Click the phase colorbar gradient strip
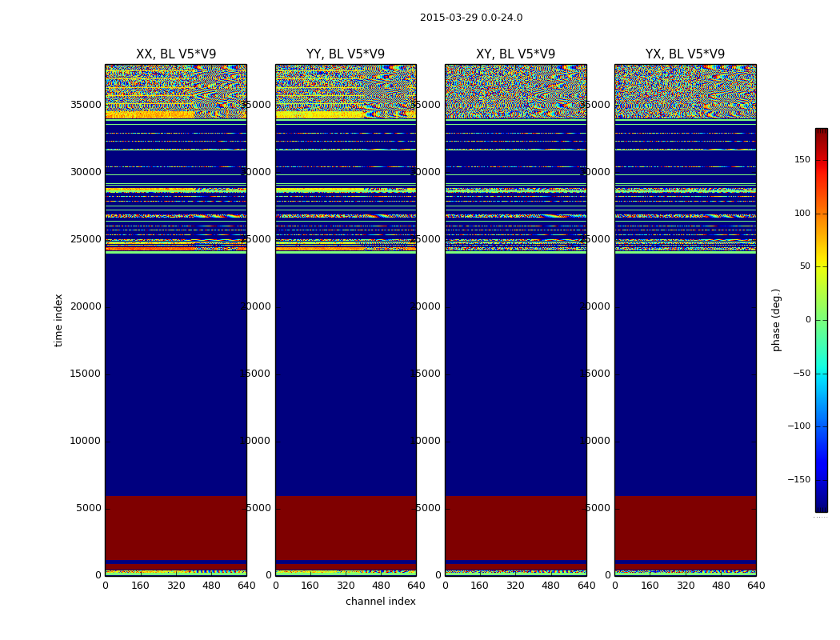The width and height of the screenshot is (840, 640). [x=821, y=320]
